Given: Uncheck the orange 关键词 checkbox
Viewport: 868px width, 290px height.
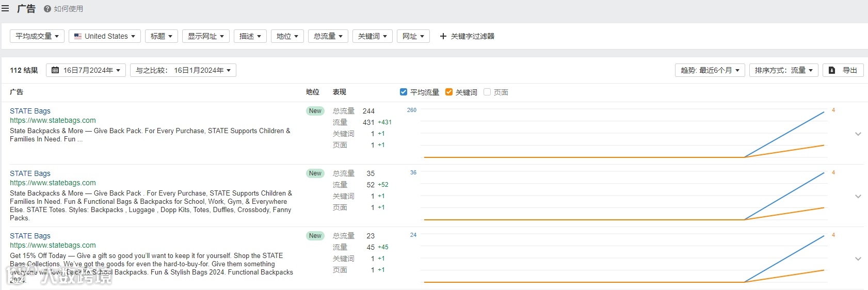Looking at the screenshot, I should [x=449, y=92].
